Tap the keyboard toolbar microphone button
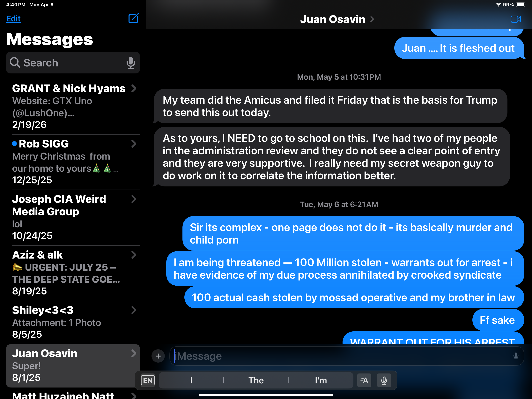 tap(384, 380)
